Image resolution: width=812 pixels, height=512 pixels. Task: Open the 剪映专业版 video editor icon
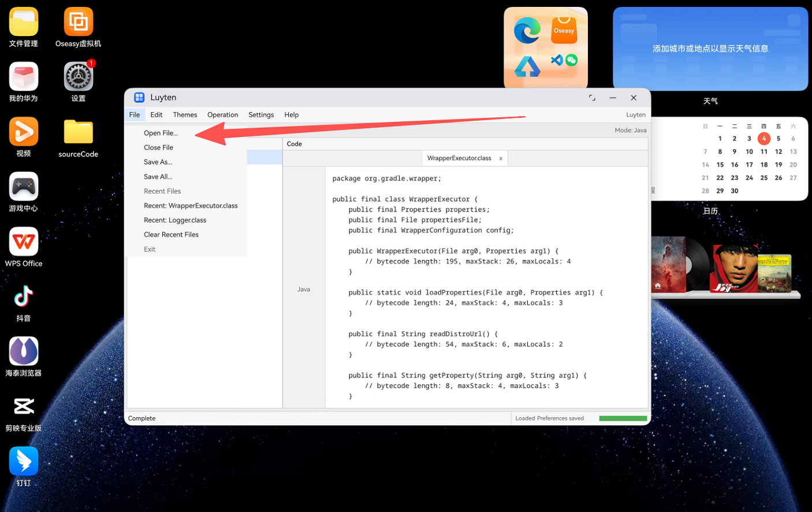(x=24, y=406)
